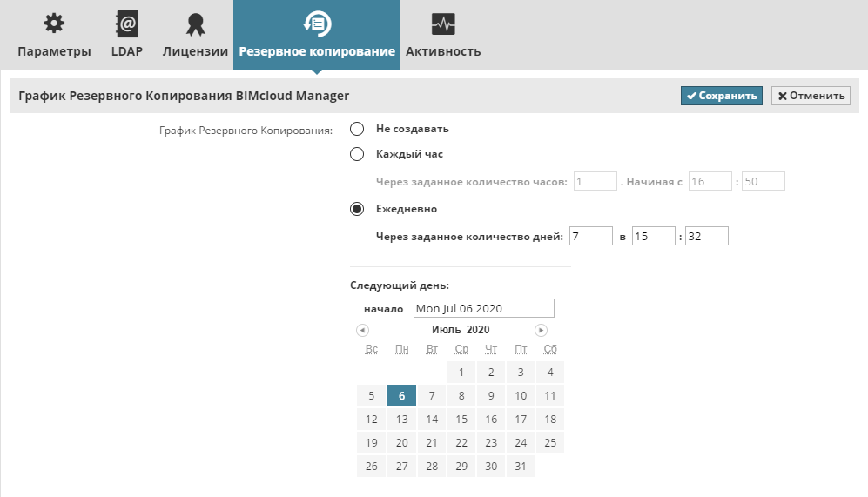The height and width of the screenshot is (497, 868).
Task: Click the Отменить button
Action: click(811, 96)
